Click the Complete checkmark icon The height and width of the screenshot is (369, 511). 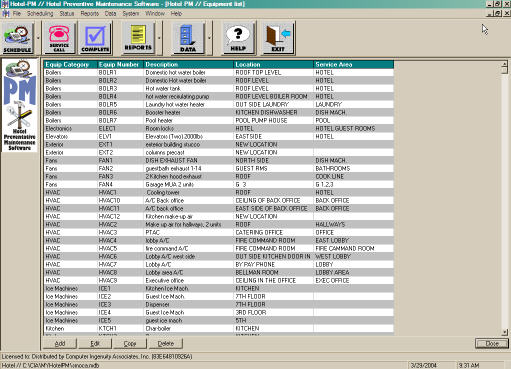tap(95, 38)
